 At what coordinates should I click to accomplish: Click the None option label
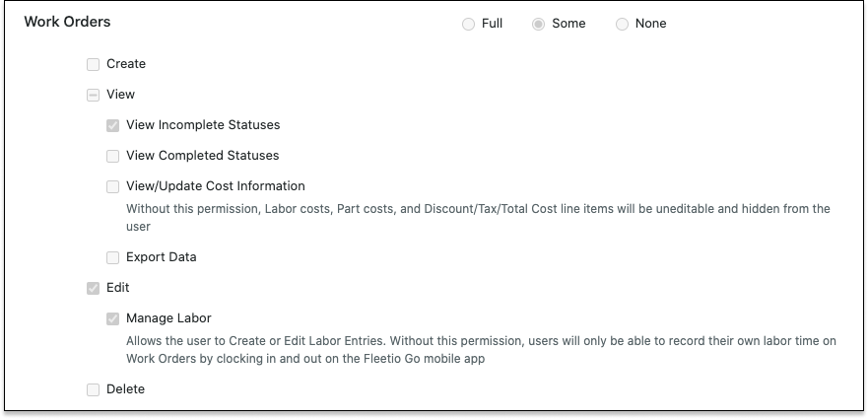click(x=650, y=24)
